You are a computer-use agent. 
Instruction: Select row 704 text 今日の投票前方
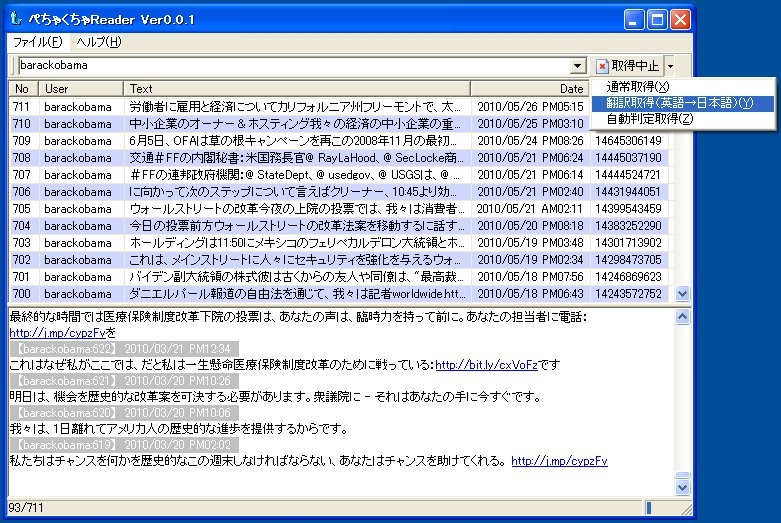click(296, 226)
